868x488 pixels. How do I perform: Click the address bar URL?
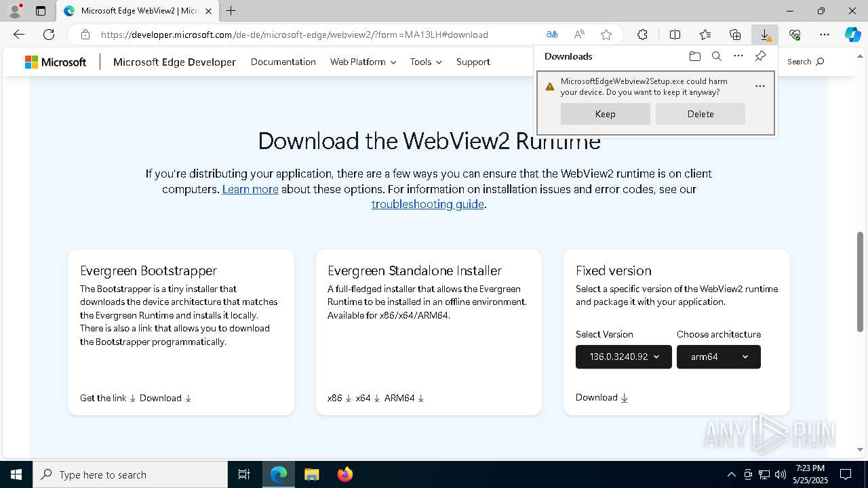(x=294, y=35)
